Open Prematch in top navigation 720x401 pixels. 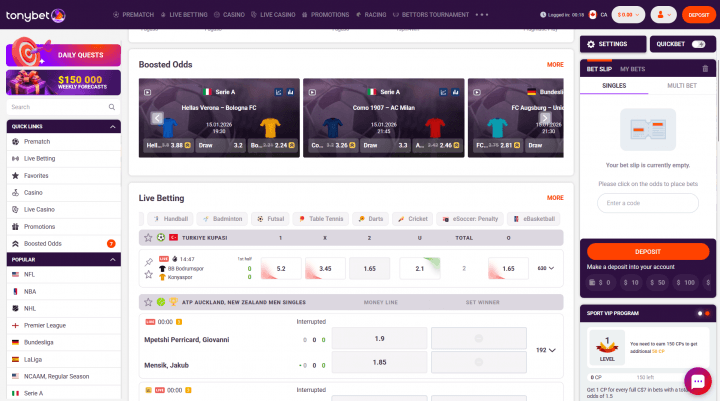click(x=134, y=15)
